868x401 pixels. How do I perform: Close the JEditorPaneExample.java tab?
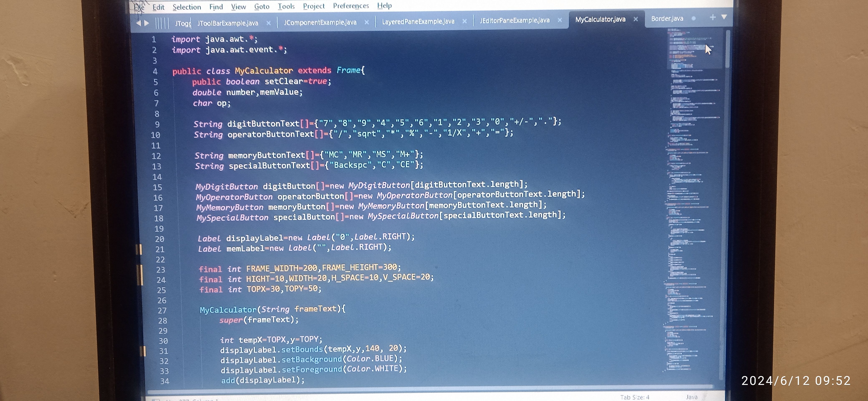pos(560,20)
